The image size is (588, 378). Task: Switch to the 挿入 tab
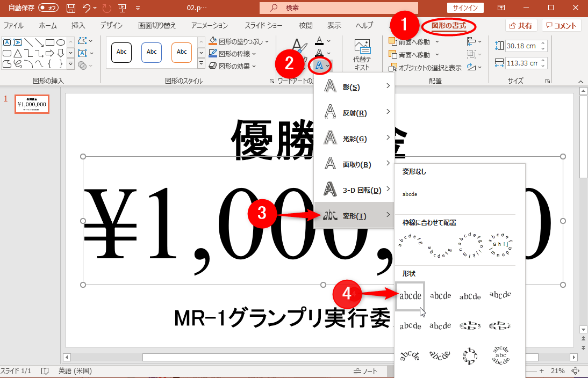pos(78,25)
